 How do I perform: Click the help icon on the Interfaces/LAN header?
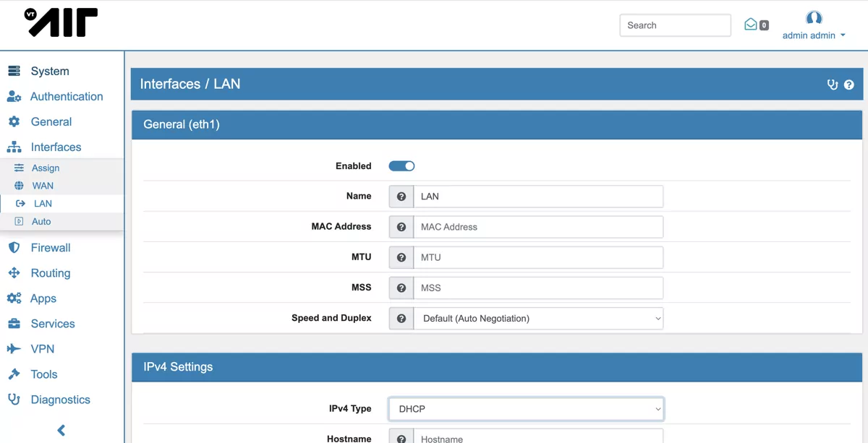pyautogui.click(x=849, y=84)
